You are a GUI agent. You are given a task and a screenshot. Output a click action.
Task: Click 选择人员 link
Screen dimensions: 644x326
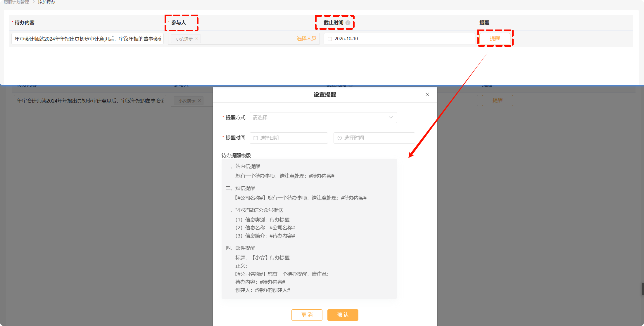306,39
